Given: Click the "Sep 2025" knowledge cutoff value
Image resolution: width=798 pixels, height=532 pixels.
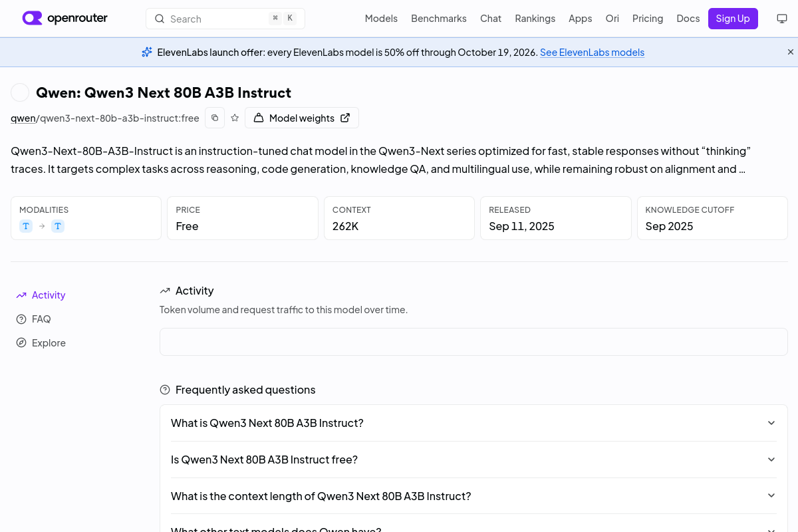Looking at the screenshot, I should (x=669, y=226).
